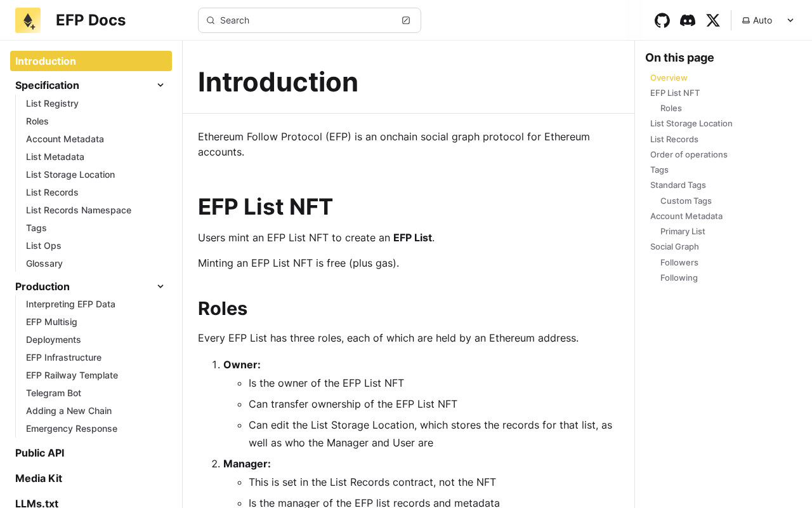Jump to Standard Tags section
The width and height of the screenshot is (812, 508).
[x=678, y=185]
